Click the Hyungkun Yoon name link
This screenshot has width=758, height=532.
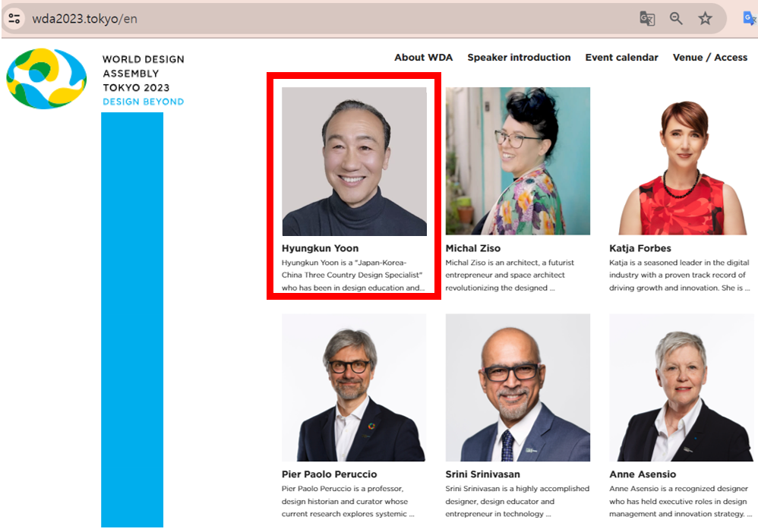point(320,248)
